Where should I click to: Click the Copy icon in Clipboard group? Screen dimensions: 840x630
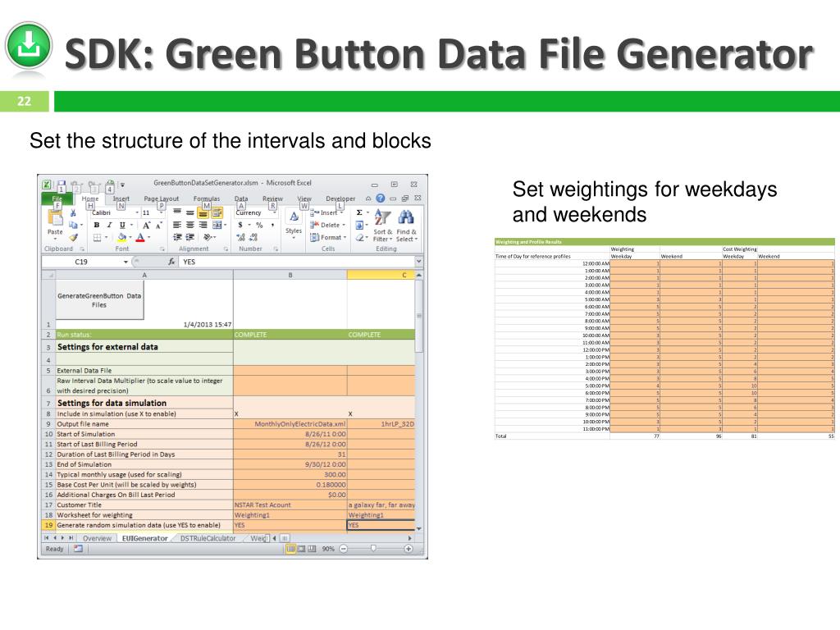coord(73,225)
